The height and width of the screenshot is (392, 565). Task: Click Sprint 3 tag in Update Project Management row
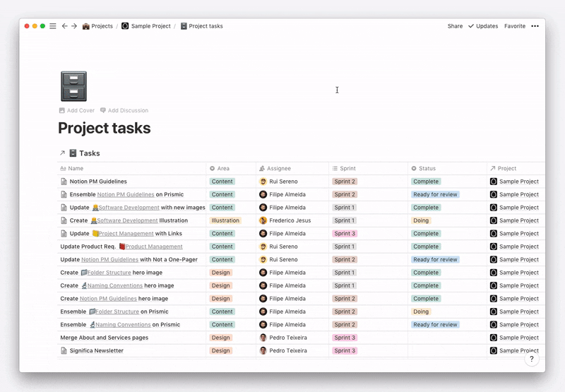point(345,234)
